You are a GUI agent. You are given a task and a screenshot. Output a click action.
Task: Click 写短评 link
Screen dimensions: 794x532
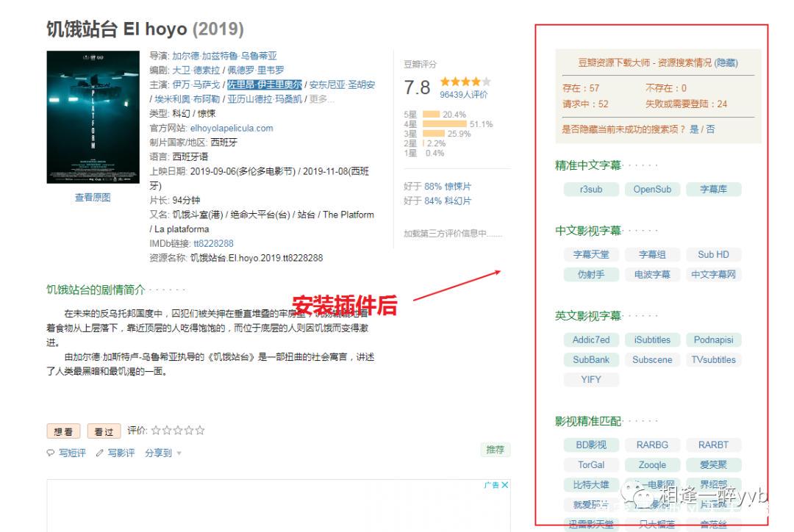[72, 453]
